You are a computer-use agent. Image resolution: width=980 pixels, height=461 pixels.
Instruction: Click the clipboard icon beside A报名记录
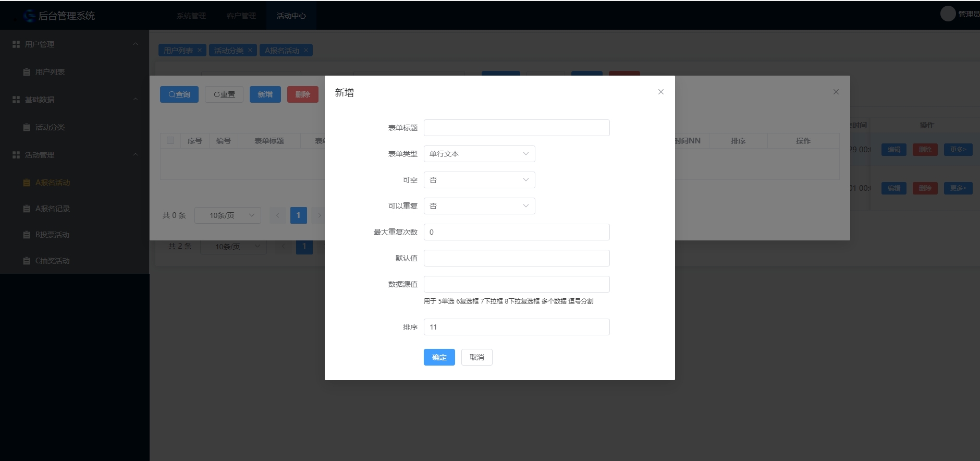pyautogui.click(x=27, y=209)
